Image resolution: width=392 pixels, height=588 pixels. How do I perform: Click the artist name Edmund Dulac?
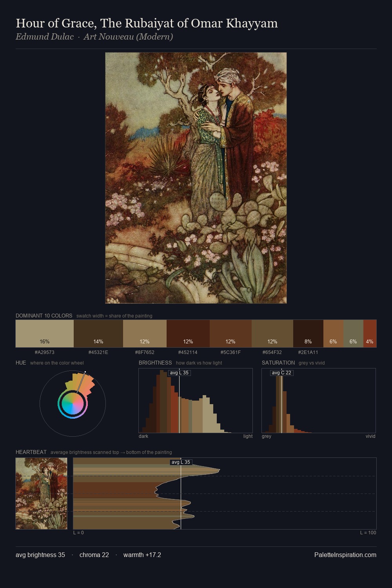(45, 37)
